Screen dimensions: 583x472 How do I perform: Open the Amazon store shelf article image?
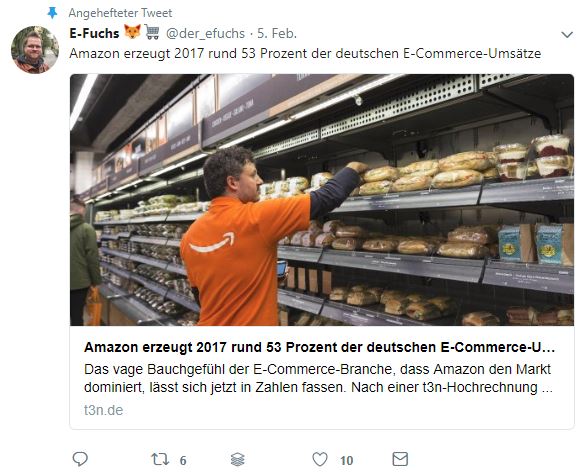coord(322,200)
